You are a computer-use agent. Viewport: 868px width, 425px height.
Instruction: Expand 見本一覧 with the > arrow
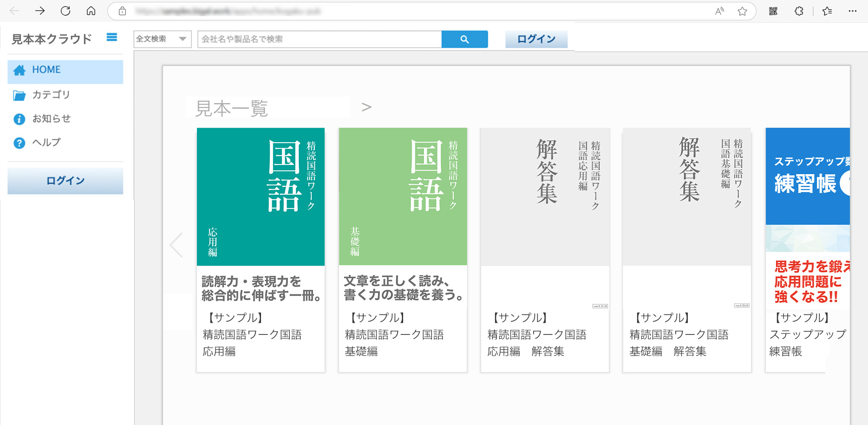pos(366,107)
